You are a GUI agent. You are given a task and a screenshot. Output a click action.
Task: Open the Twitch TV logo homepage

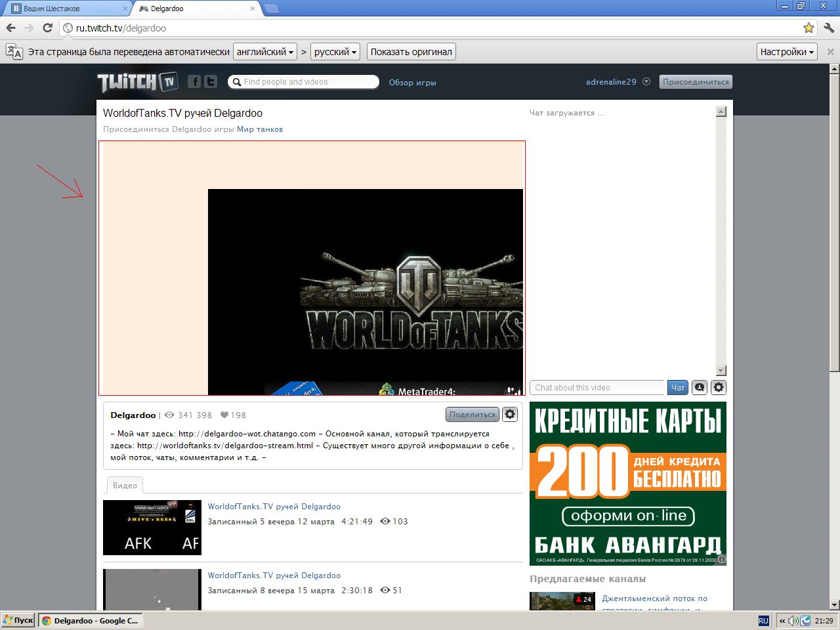coord(138,82)
